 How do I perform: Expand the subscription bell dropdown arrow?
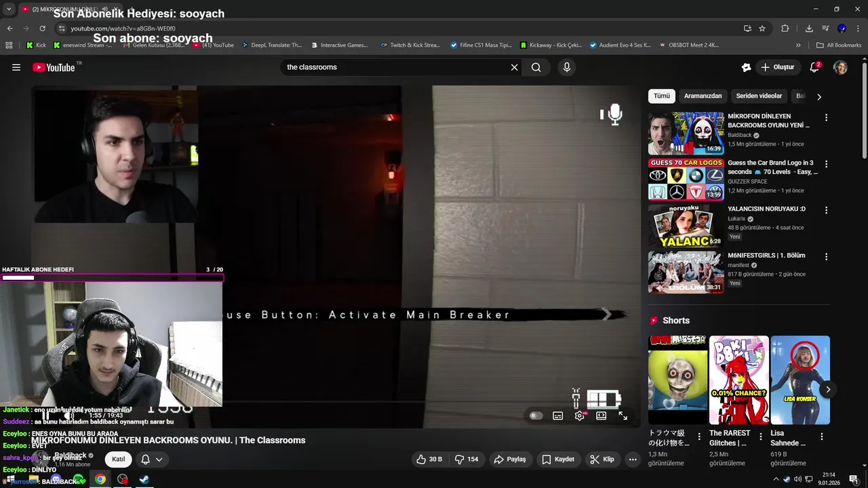point(159,460)
